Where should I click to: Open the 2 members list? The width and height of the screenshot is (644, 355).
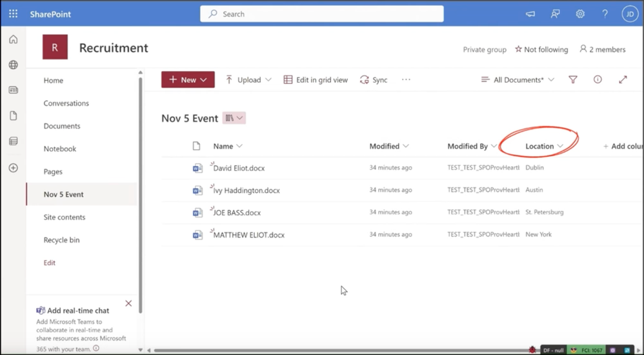tap(603, 49)
